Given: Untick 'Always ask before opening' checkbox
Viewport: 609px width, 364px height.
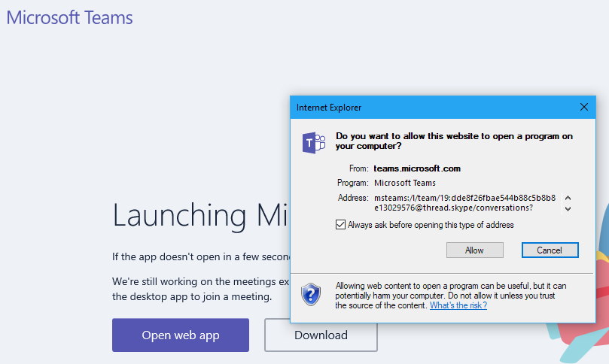Looking at the screenshot, I should 341,225.
